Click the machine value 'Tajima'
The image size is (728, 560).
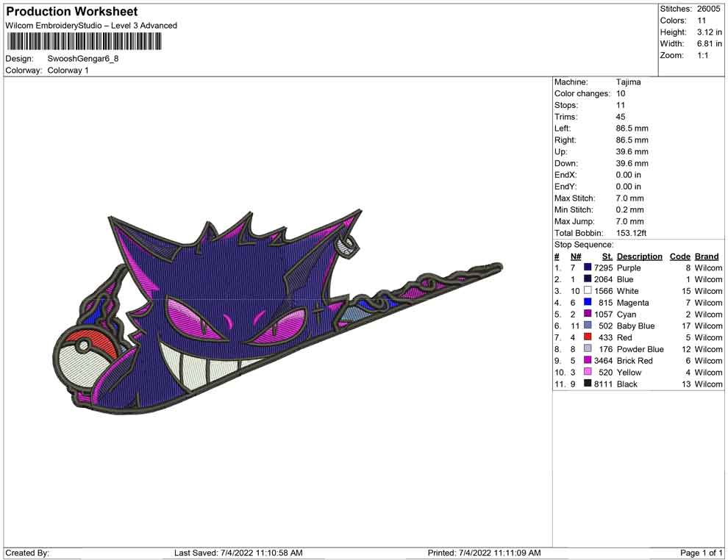[628, 82]
